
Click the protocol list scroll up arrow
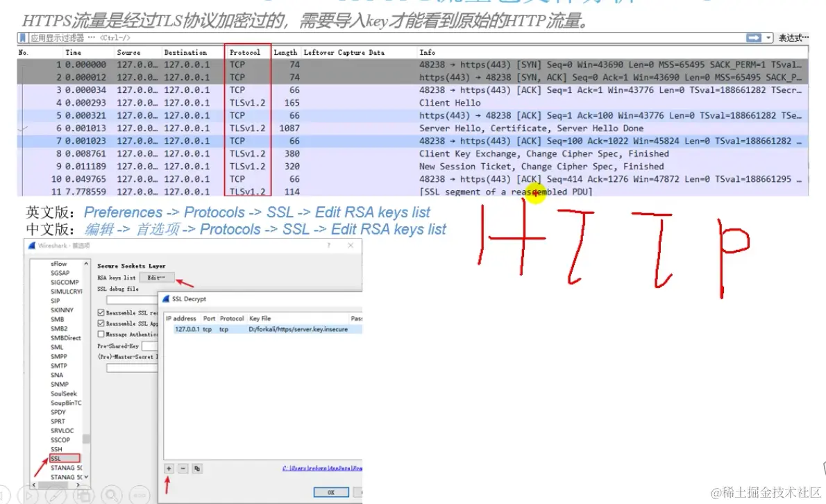(86, 263)
